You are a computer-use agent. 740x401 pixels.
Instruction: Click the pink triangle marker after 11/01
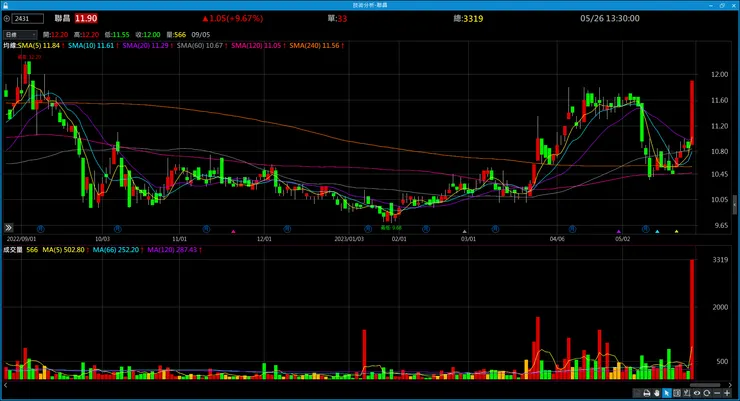(x=233, y=231)
